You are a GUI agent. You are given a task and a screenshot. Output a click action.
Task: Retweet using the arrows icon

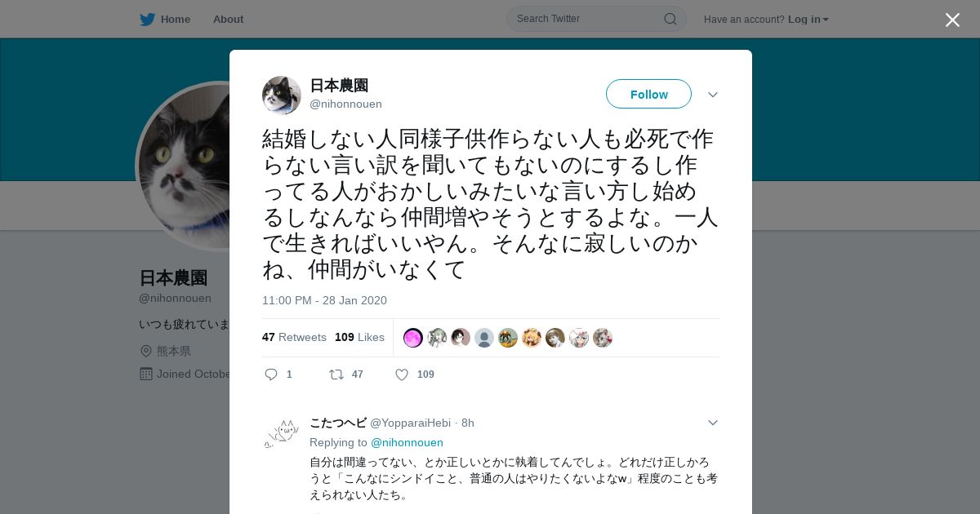(336, 374)
